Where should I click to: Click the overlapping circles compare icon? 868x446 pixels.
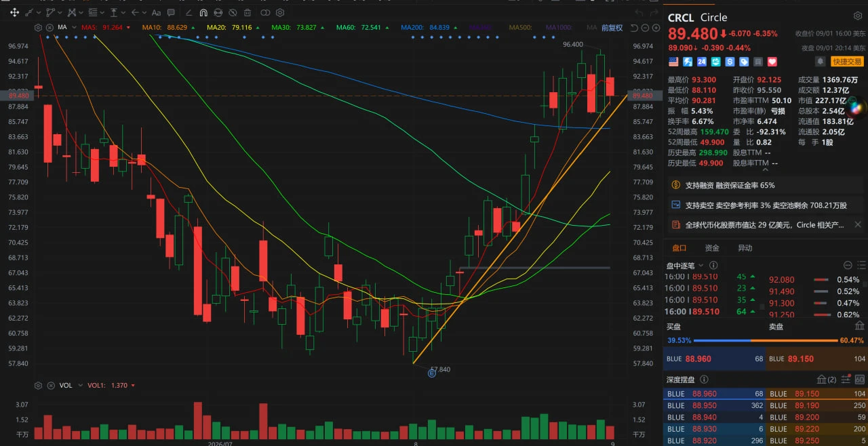265,12
